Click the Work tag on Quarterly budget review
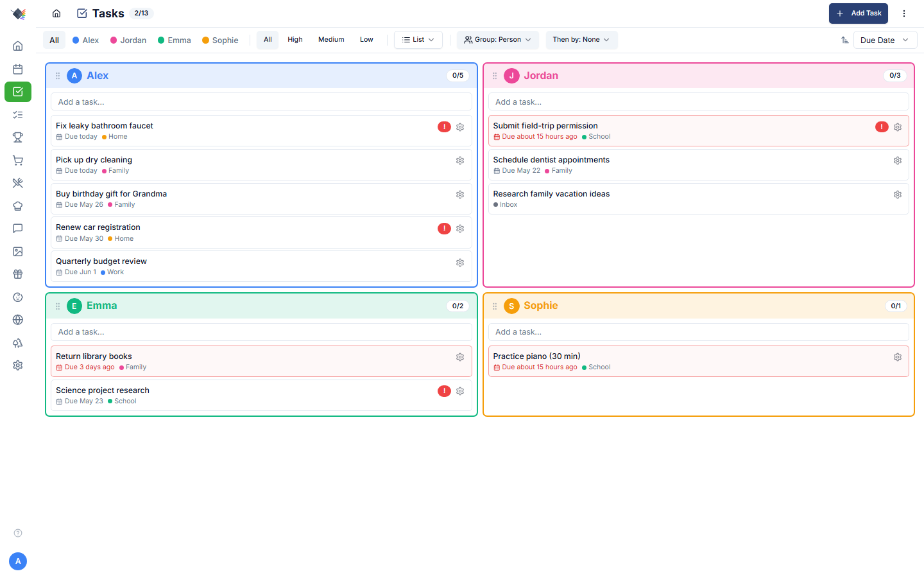The height and width of the screenshot is (578, 924). [112, 272]
